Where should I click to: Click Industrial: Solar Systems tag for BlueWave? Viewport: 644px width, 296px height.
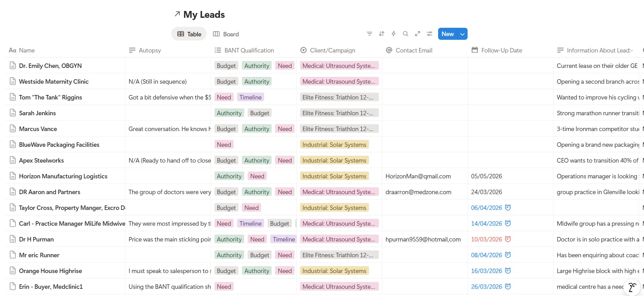tap(334, 144)
